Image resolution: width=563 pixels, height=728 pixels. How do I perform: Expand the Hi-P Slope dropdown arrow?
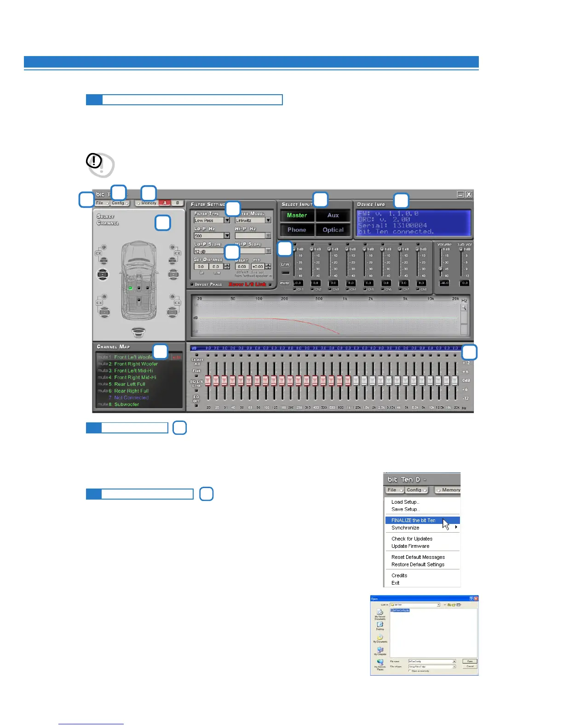point(269,251)
